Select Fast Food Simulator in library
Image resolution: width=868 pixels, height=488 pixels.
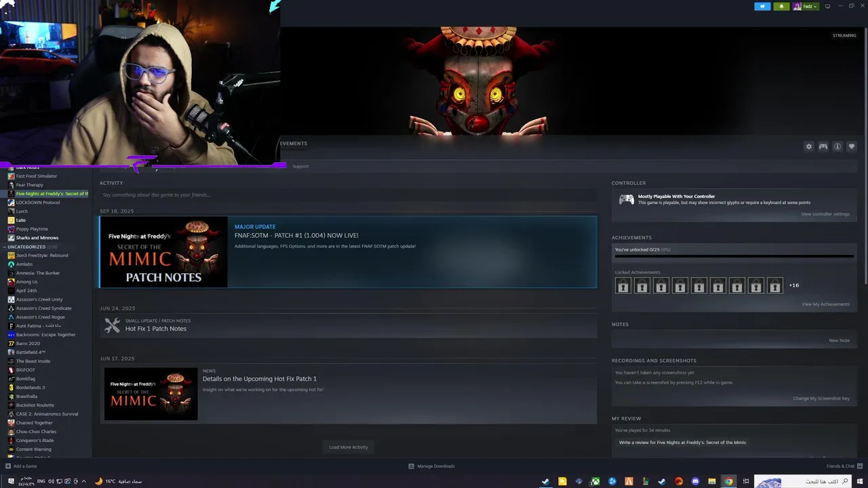[37, 176]
